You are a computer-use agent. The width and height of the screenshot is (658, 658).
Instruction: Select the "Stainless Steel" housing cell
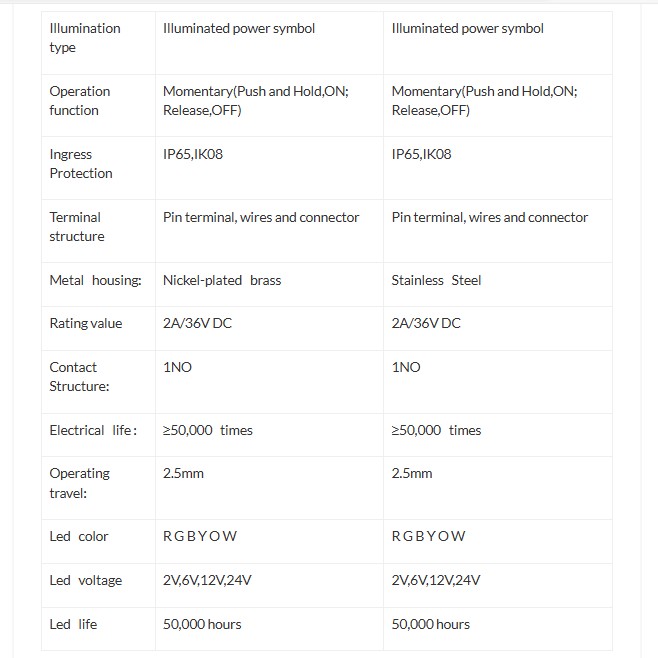pyautogui.click(x=436, y=280)
